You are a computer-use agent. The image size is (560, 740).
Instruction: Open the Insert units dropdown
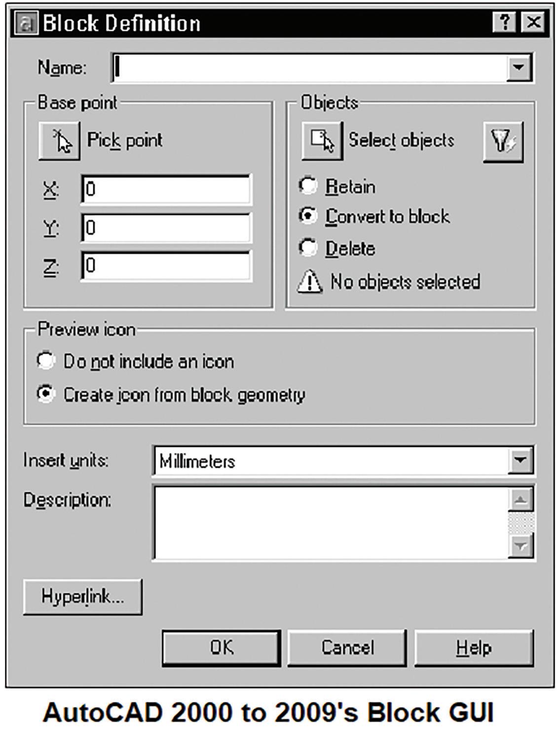tap(520, 460)
